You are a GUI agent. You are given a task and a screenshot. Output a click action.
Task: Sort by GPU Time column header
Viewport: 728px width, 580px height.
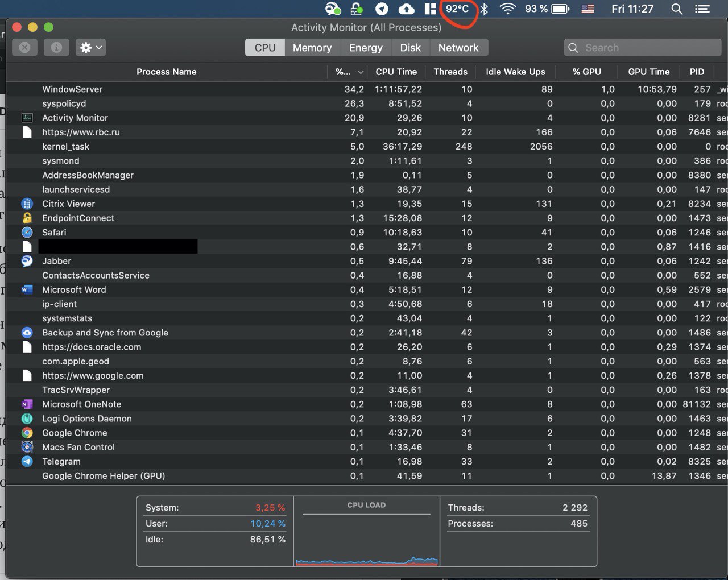pos(649,72)
